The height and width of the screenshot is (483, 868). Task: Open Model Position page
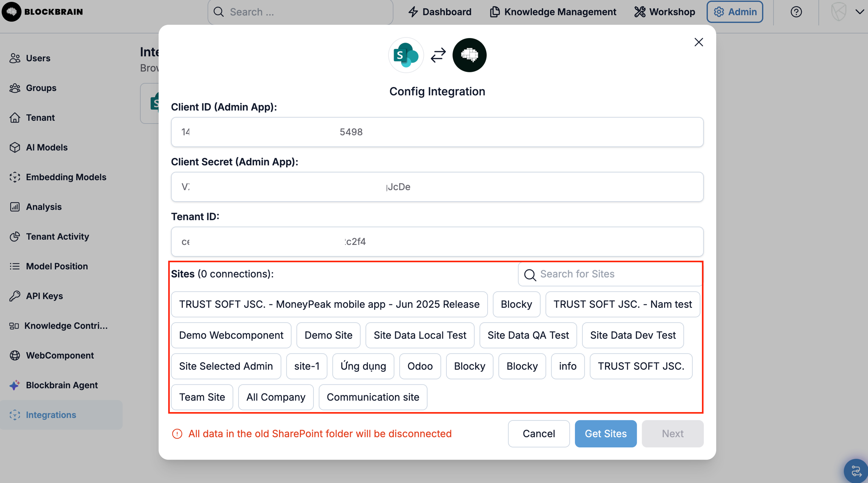click(57, 266)
